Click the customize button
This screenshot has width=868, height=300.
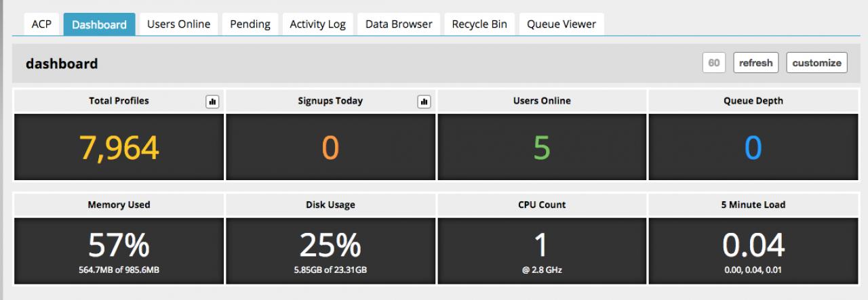(x=816, y=63)
